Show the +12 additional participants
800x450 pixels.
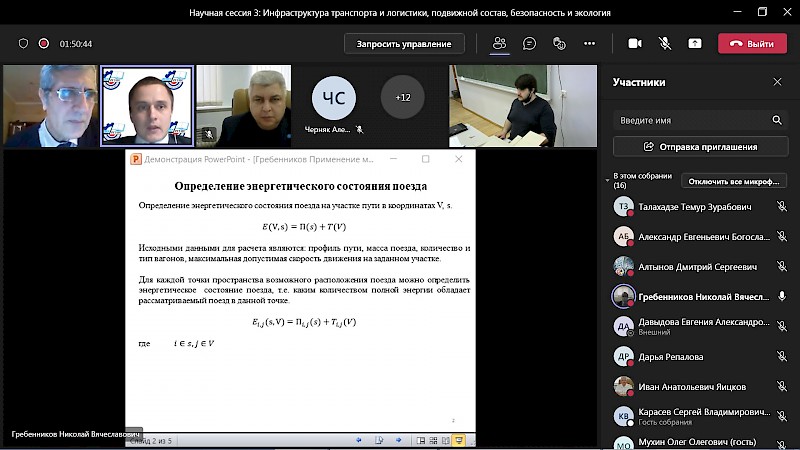(x=402, y=98)
